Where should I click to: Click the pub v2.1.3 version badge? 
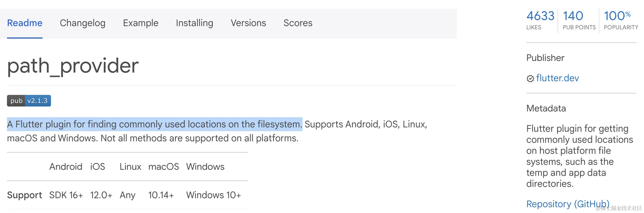pos(29,101)
